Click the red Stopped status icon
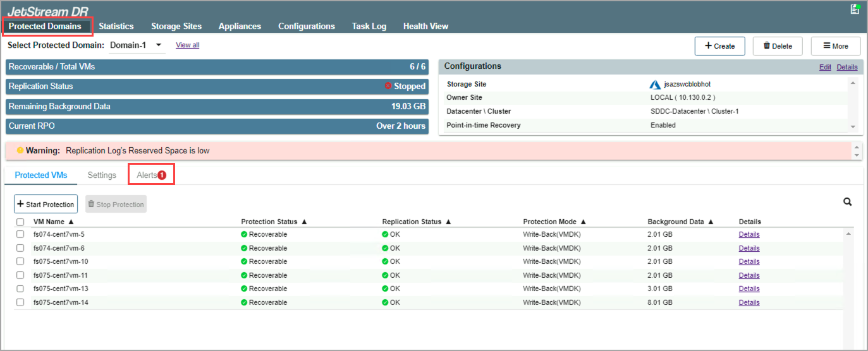 pyautogui.click(x=388, y=86)
